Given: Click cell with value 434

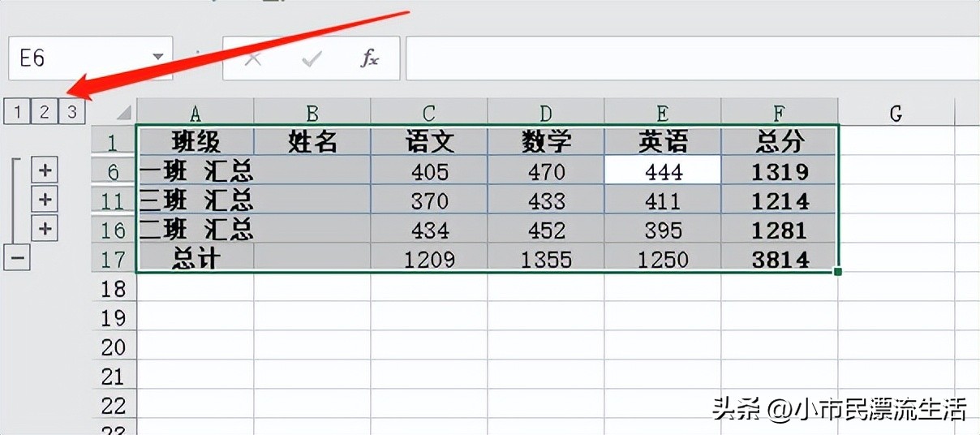Looking at the screenshot, I should coord(429,230).
